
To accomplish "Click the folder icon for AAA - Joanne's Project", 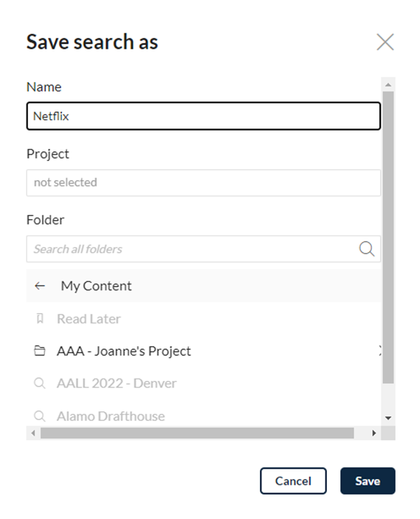I will click(40, 351).
